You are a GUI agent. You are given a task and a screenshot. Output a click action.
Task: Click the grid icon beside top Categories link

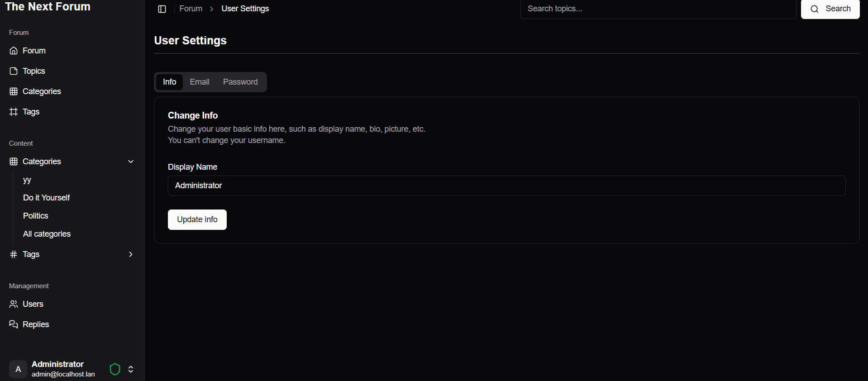coord(14,91)
